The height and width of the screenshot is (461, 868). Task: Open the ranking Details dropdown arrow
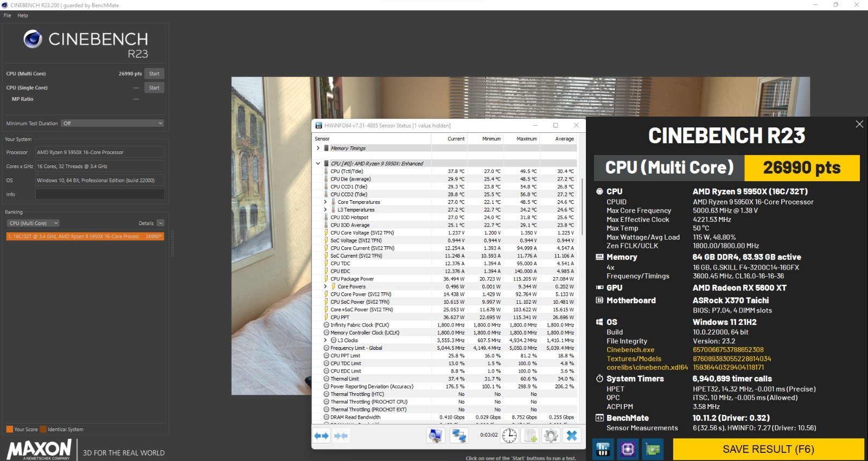click(x=161, y=223)
